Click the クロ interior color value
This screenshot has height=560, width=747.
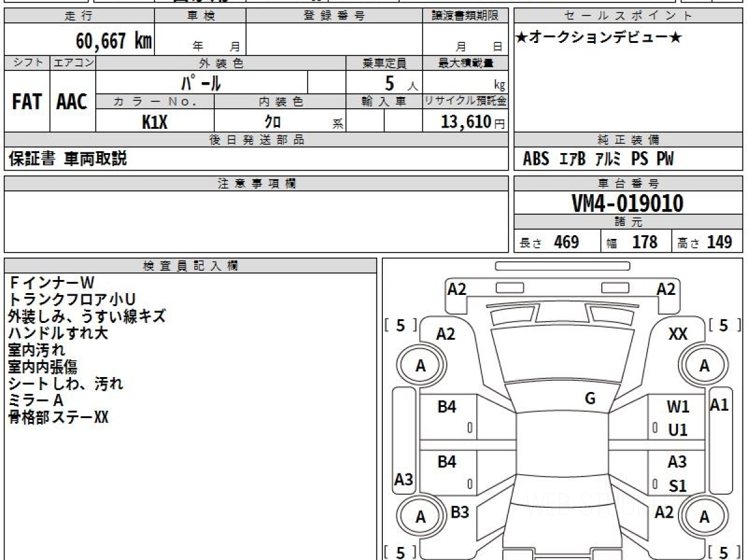(x=273, y=122)
